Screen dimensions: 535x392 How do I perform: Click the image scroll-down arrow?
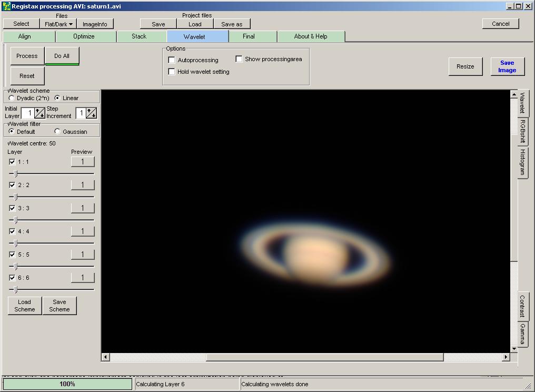[514, 349]
